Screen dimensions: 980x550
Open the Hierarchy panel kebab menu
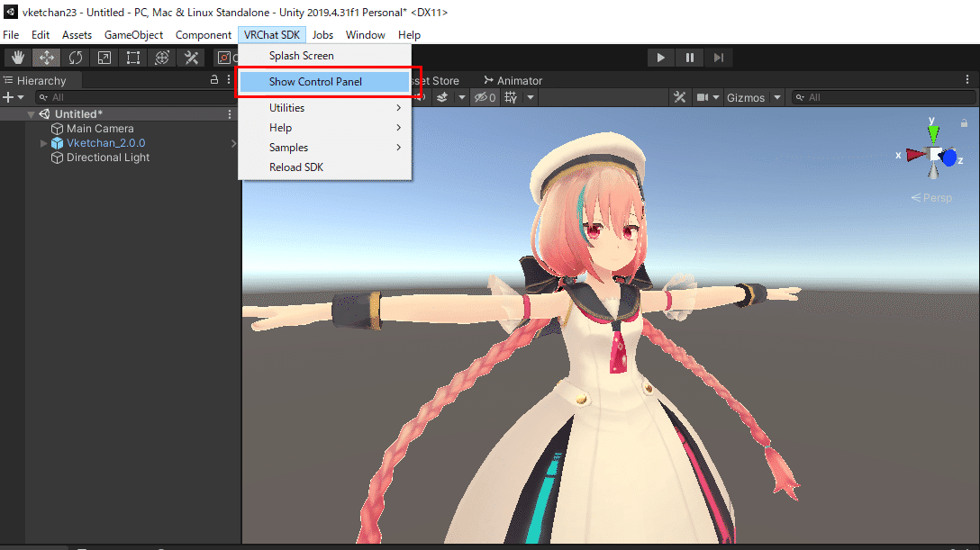(228, 79)
